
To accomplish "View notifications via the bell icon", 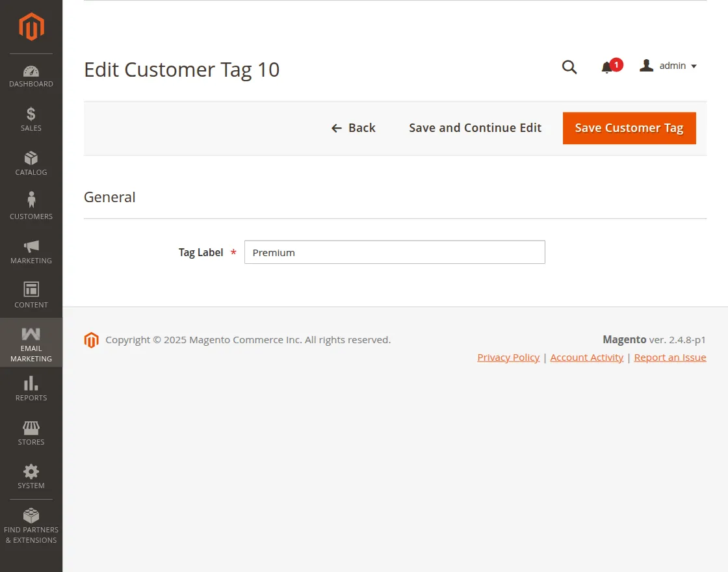I will (607, 67).
